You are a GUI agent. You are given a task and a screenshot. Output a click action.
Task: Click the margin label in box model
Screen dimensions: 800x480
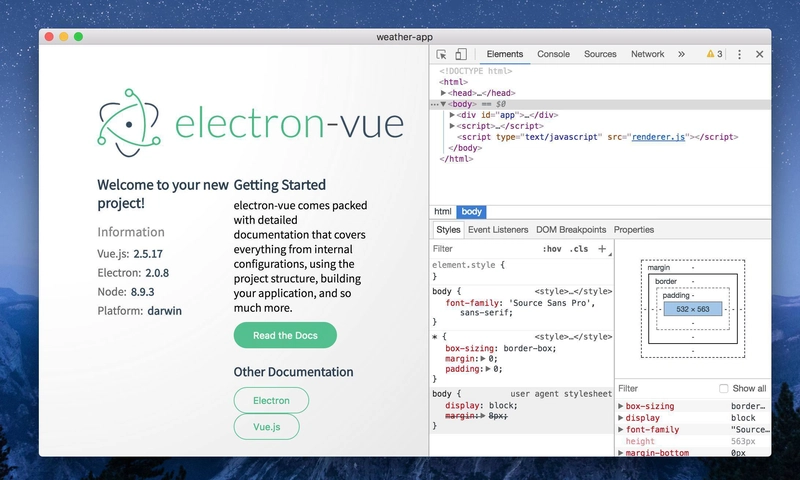pos(659,268)
